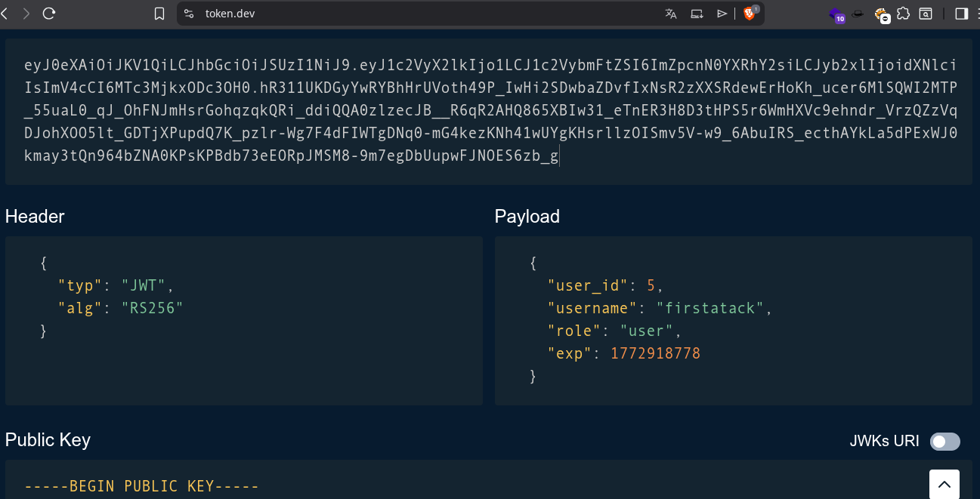Image resolution: width=980 pixels, height=499 pixels.
Task: Reload the token.dev page
Action: [x=50, y=13]
